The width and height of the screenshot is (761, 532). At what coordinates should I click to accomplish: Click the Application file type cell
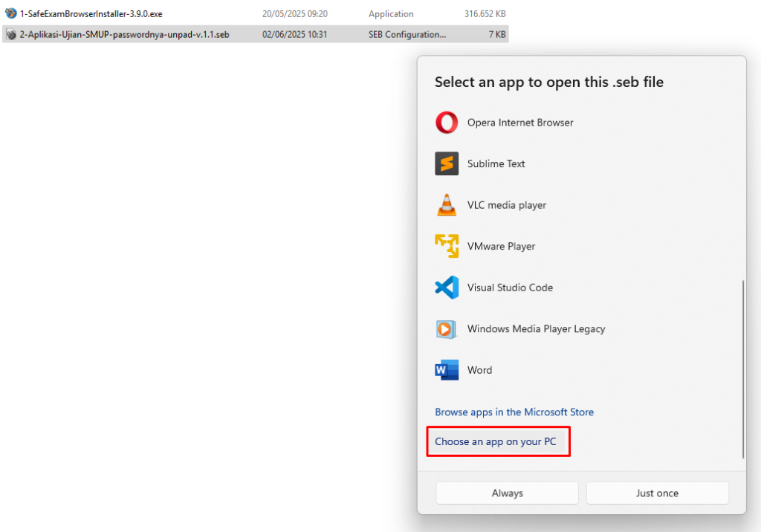pos(391,14)
